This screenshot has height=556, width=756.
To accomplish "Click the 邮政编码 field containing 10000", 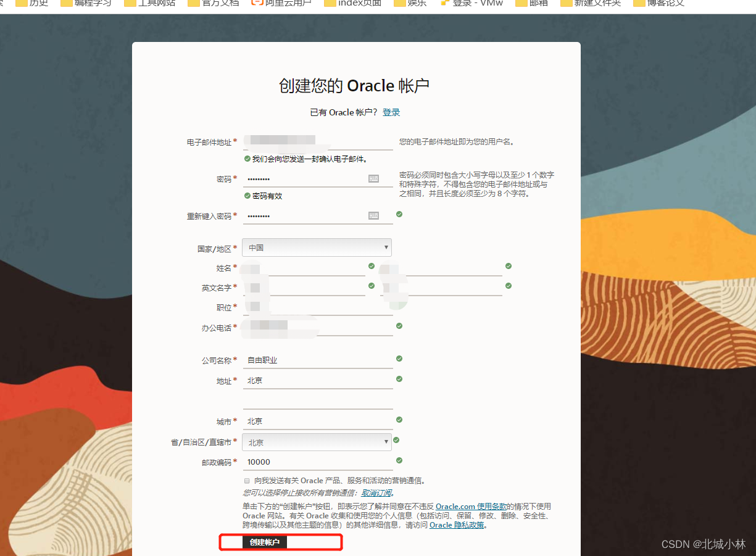I will [x=318, y=462].
